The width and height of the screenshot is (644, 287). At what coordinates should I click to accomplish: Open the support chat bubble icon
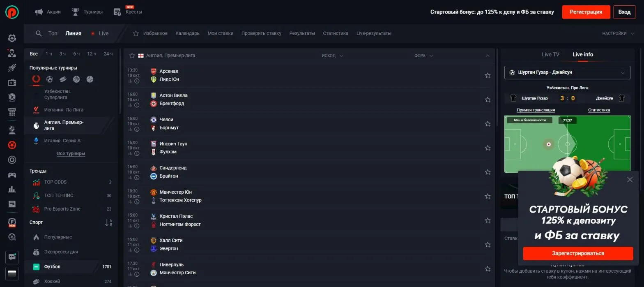tap(12, 257)
